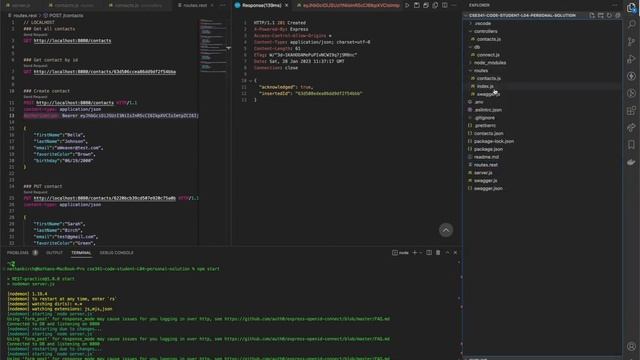Open editor more actions ellipsis beside routes.rest tab
The image size is (640, 360).
click(x=222, y=5)
